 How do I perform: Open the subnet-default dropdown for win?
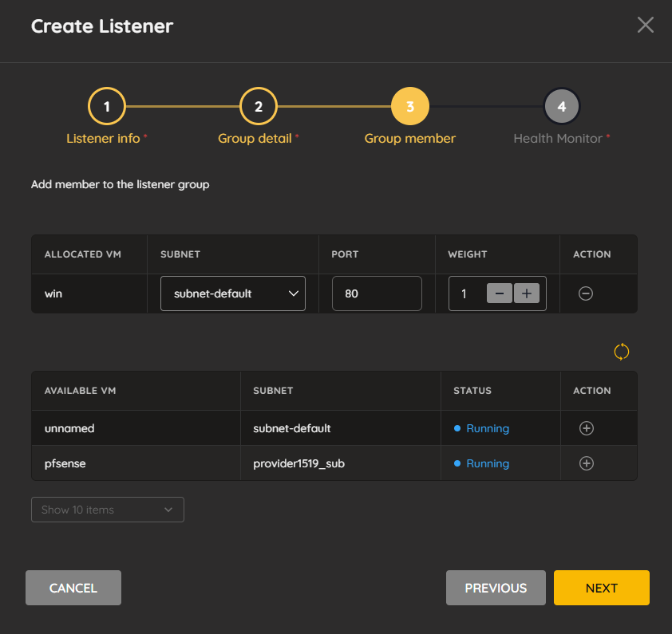[x=233, y=293]
